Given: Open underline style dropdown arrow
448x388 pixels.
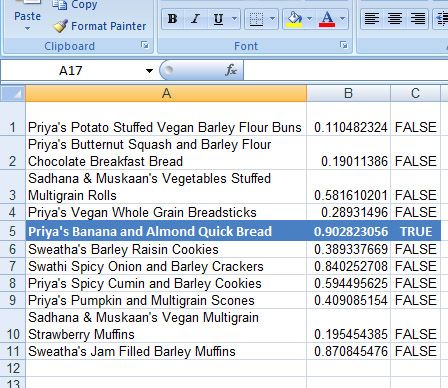Looking at the screenshot, I should (235, 19).
